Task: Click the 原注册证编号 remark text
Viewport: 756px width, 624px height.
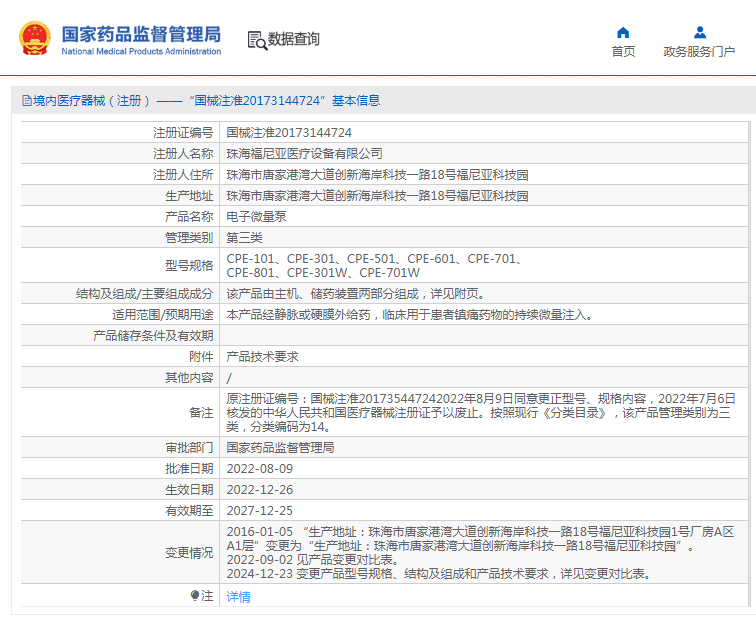Action: point(481,412)
